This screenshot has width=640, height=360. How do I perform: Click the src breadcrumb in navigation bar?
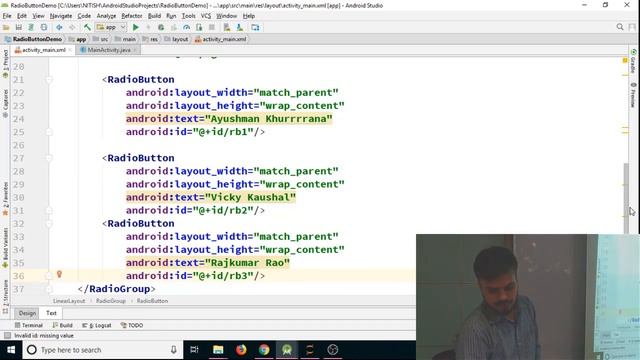point(100,39)
